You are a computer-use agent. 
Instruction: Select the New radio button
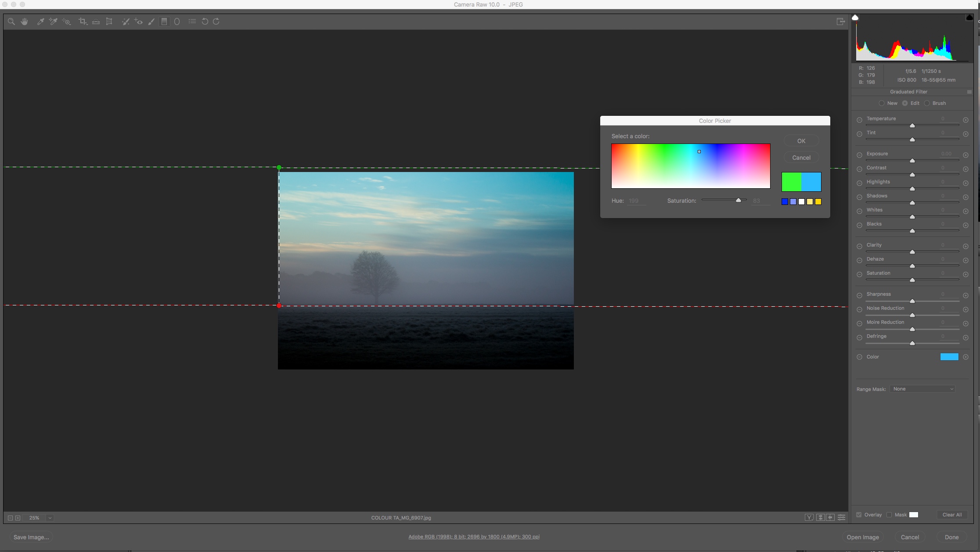coord(882,103)
